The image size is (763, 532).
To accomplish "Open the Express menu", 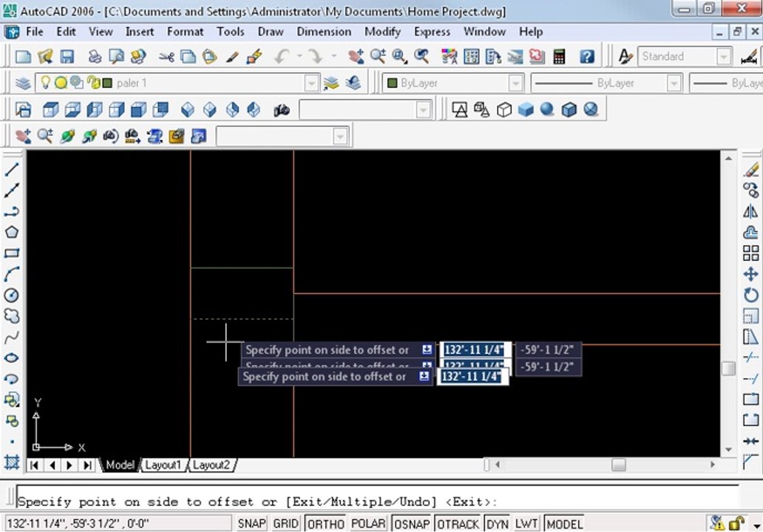I will 432,32.
